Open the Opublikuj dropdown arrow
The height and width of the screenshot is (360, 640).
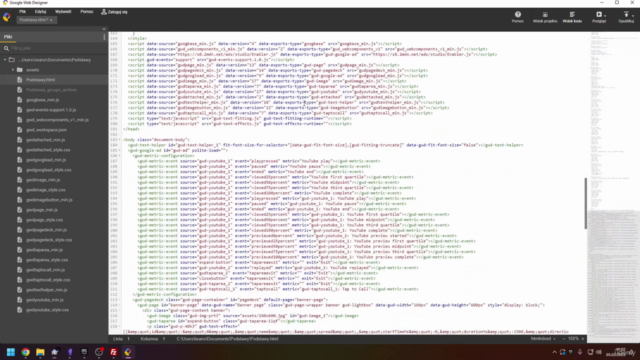(633, 16)
